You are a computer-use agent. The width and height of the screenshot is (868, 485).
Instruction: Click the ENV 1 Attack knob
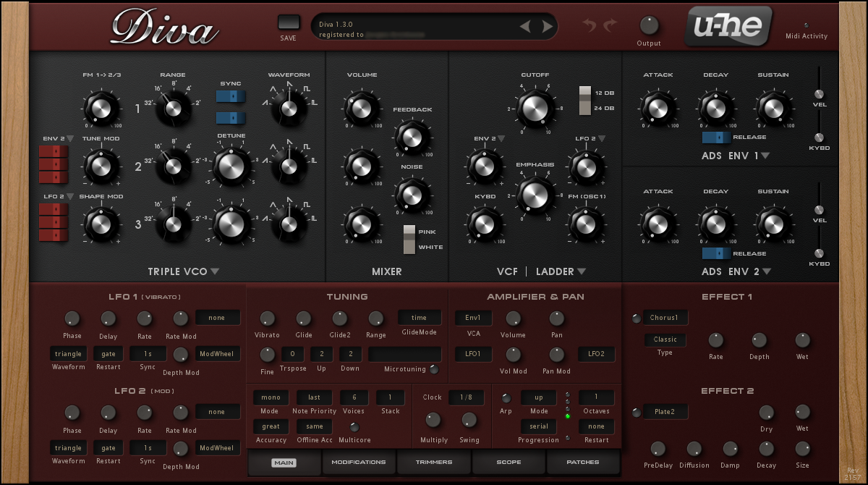(x=658, y=109)
